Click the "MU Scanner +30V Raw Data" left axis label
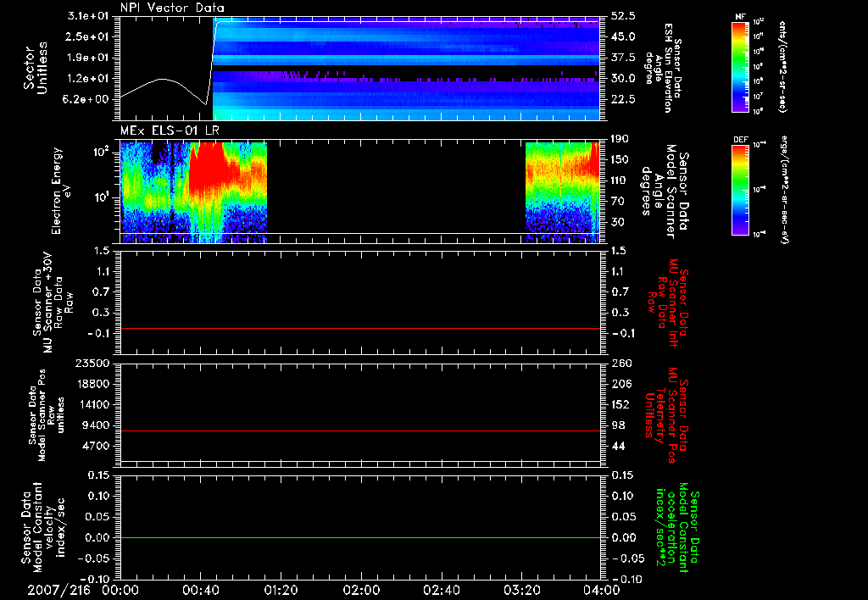This screenshot has height=600, width=868. click(53, 302)
